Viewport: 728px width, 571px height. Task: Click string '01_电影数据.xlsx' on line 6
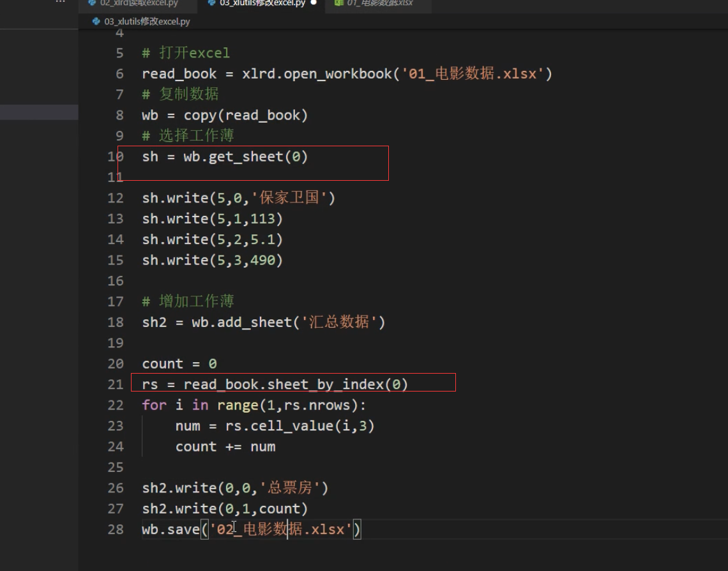[x=472, y=74]
